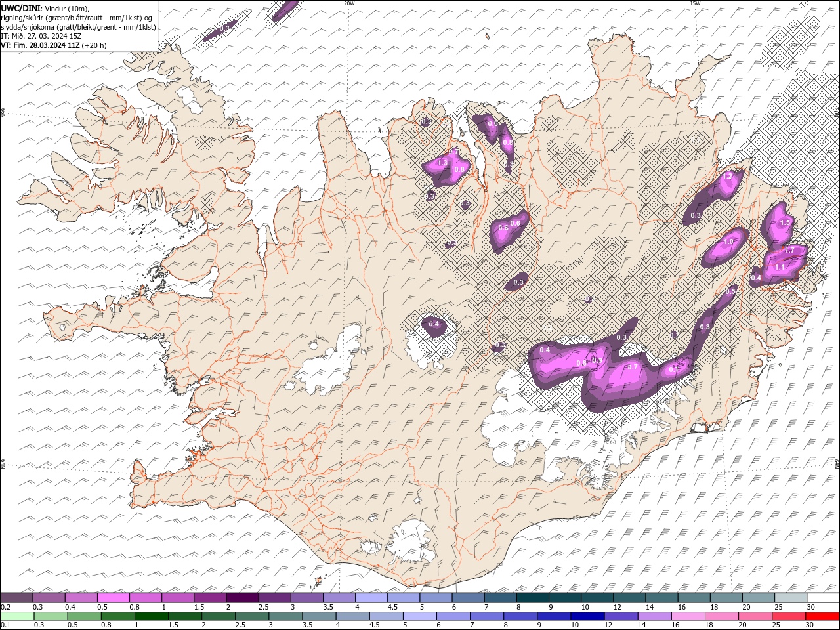Click the UWC/DINI title text

[x=21, y=7]
